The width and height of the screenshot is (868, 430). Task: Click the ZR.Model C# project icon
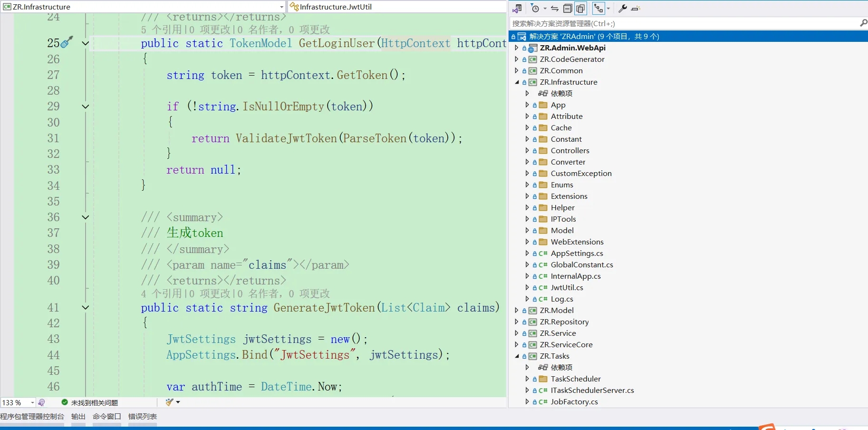tap(532, 310)
